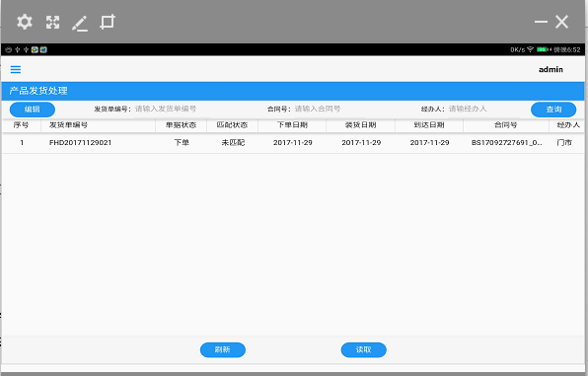Click the 序号 column header

click(x=21, y=125)
